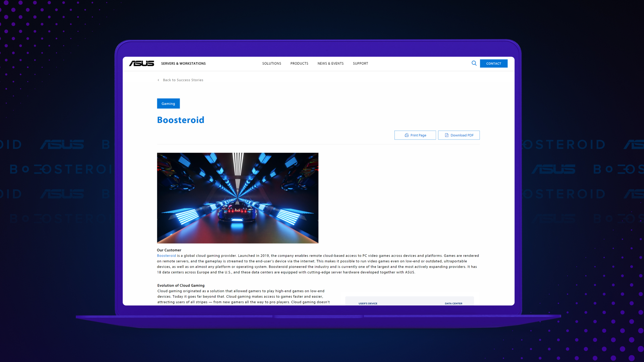Image resolution: width=644 pixels, height=362 pixels.
Task: Click the Boosteroid page heading
Action: 180,120
